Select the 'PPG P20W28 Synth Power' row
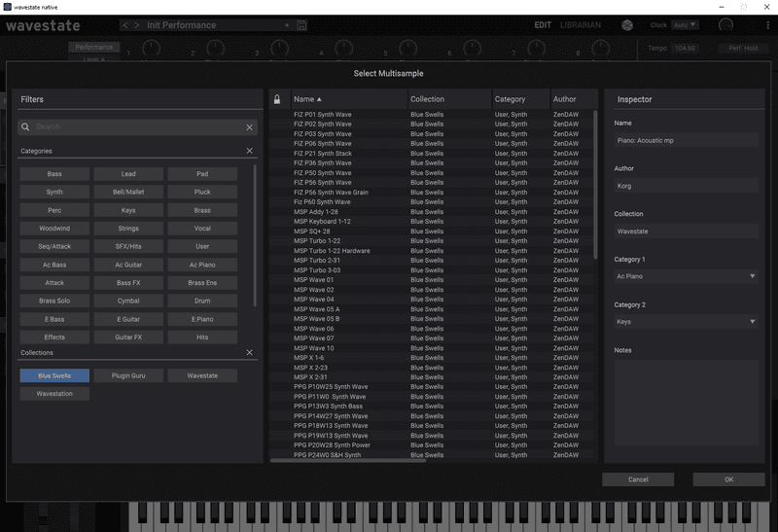 point(431,445)
